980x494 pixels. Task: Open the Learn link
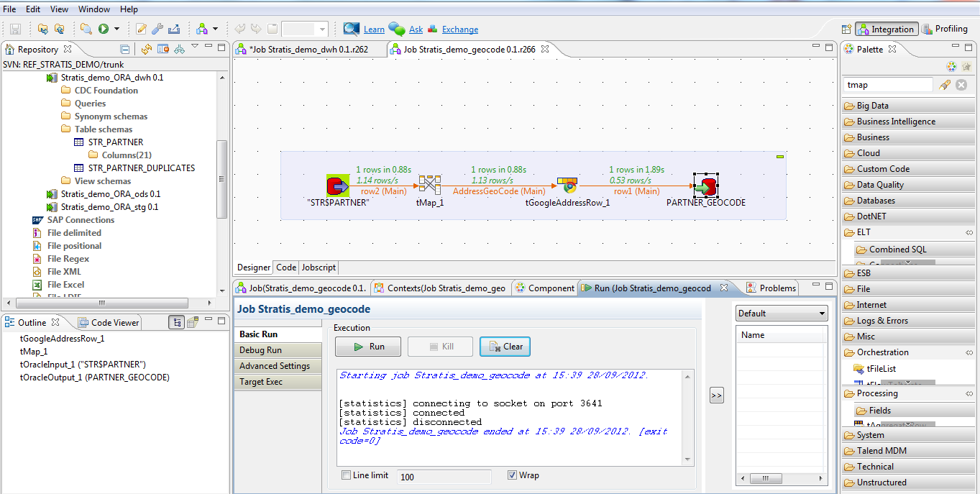point(374,29)
